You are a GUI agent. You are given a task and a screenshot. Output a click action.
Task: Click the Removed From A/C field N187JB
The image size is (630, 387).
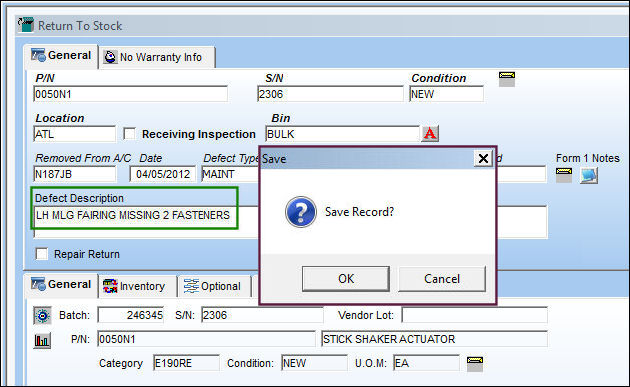click(x=75, y=174)
